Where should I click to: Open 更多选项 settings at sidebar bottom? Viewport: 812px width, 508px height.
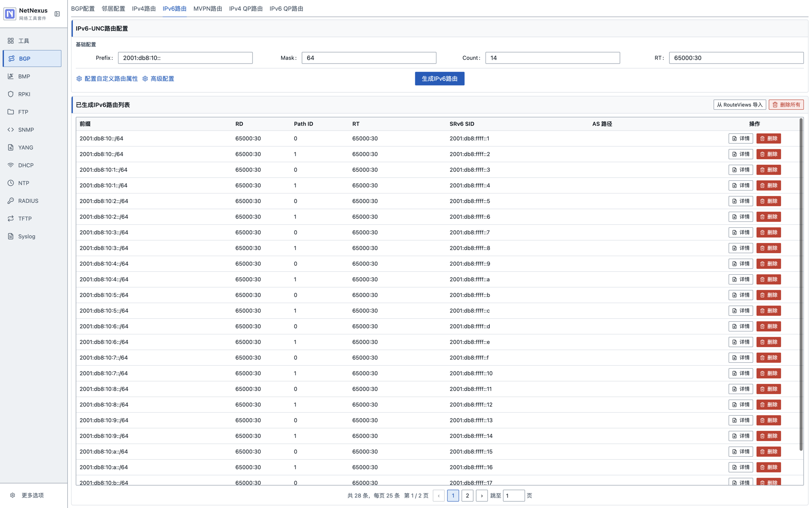[x=27, y=495]
